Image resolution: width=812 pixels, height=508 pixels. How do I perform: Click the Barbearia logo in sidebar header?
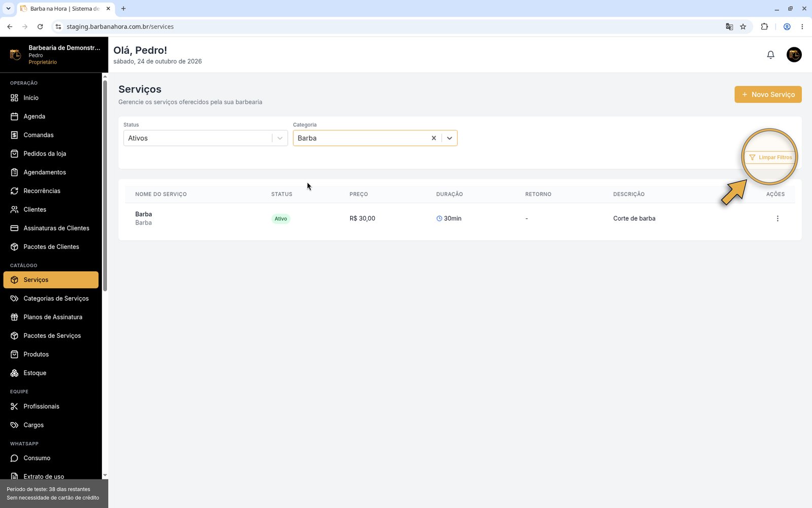pyautogui.click(x=15, y=54)
